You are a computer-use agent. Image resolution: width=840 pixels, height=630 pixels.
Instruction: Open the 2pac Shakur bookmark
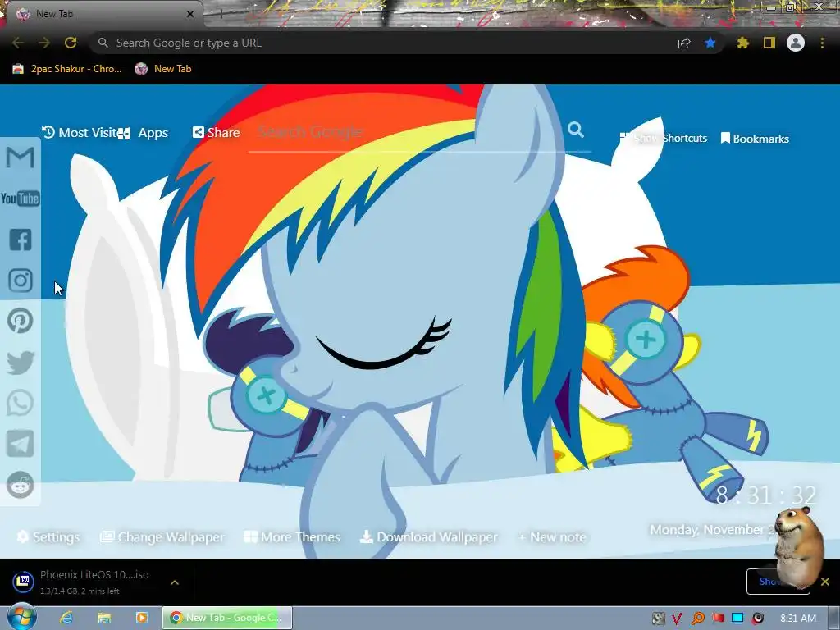(67, 69)
